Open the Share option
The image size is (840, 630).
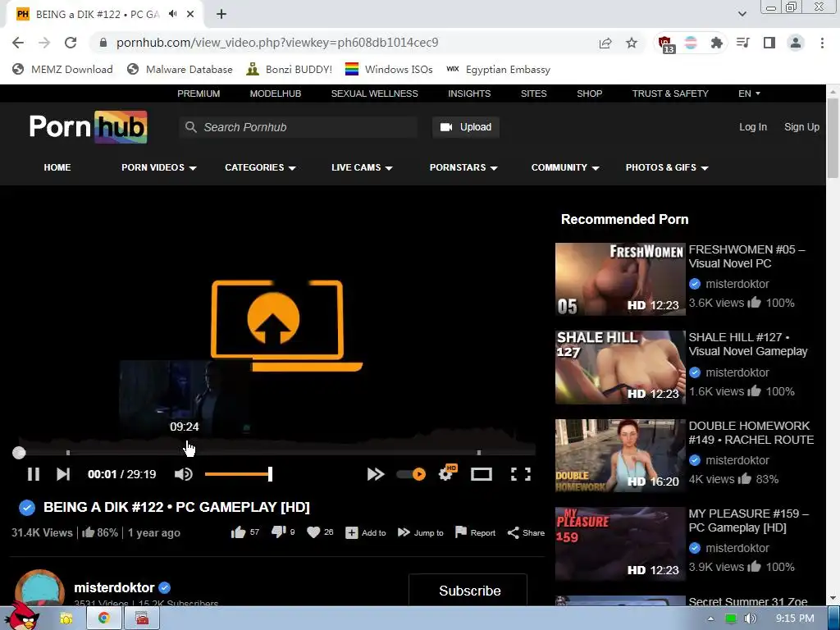tap(526, 532)
